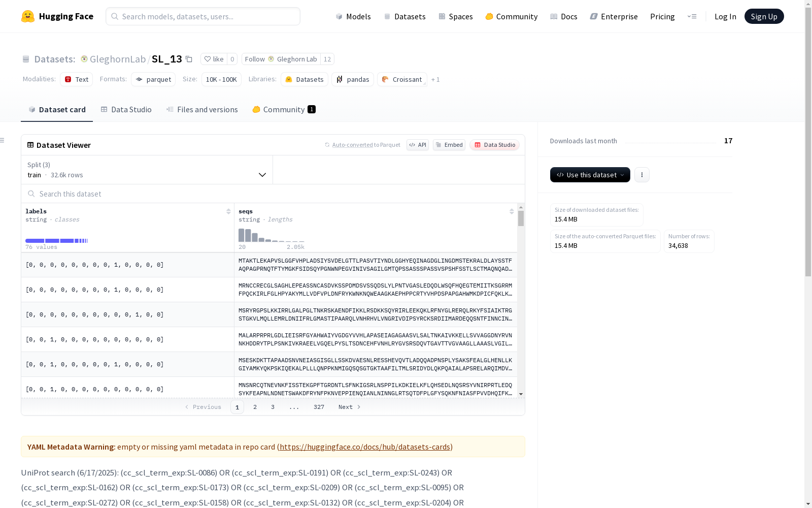Select row with sequence starting MALARPRPRLGDL
Screen dimensions: 812x508
pyautogui.click(x=269, y=339)
